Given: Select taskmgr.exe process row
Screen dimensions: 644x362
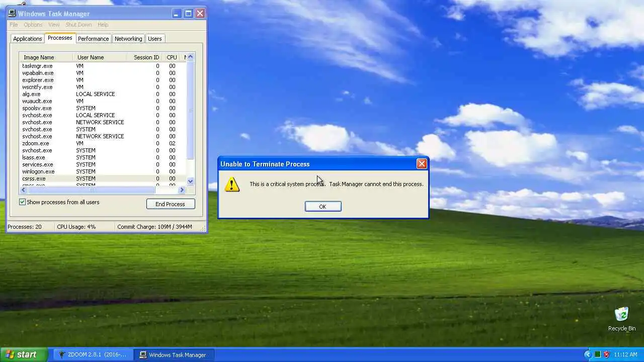Looking at the screenshot, I should (103, 66).
